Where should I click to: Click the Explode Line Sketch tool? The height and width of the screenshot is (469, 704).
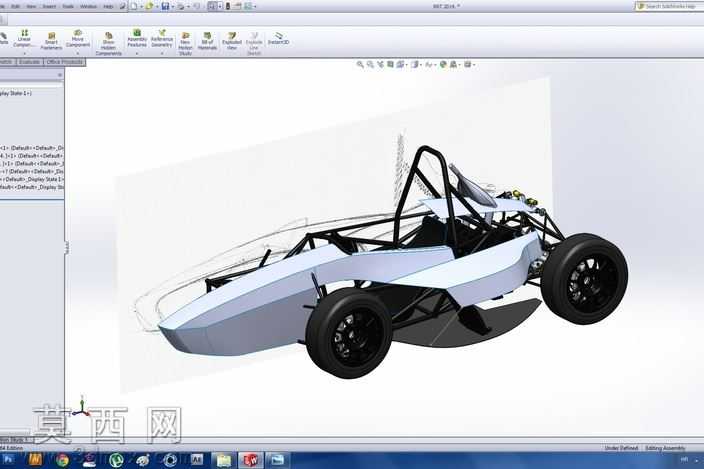tap(254, 44)
